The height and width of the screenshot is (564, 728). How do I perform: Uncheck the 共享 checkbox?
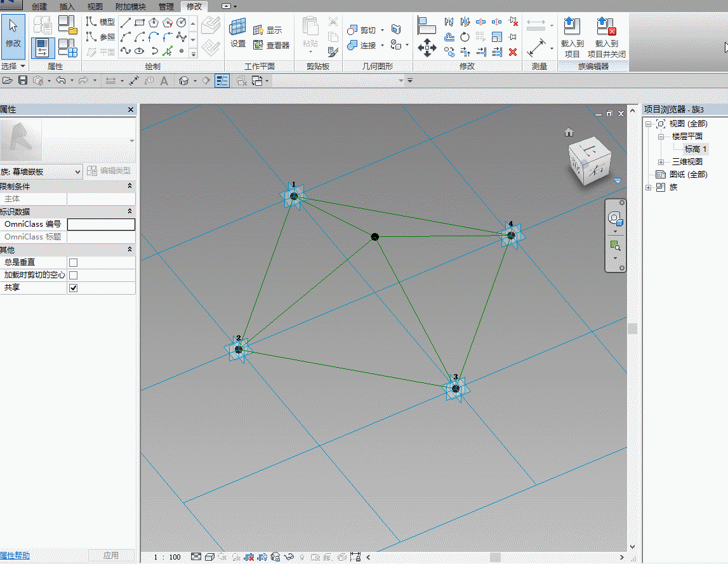coord(74,288)
